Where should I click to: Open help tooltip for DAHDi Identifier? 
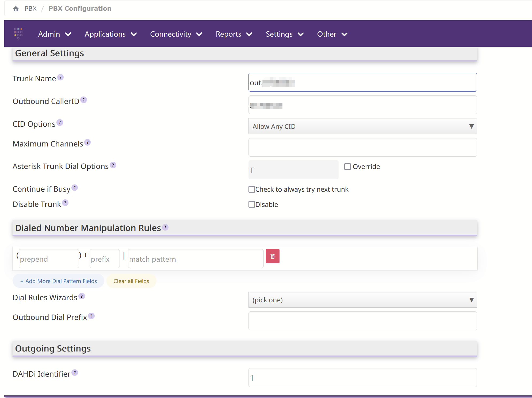pyautogui.click(x=75, y=373)
